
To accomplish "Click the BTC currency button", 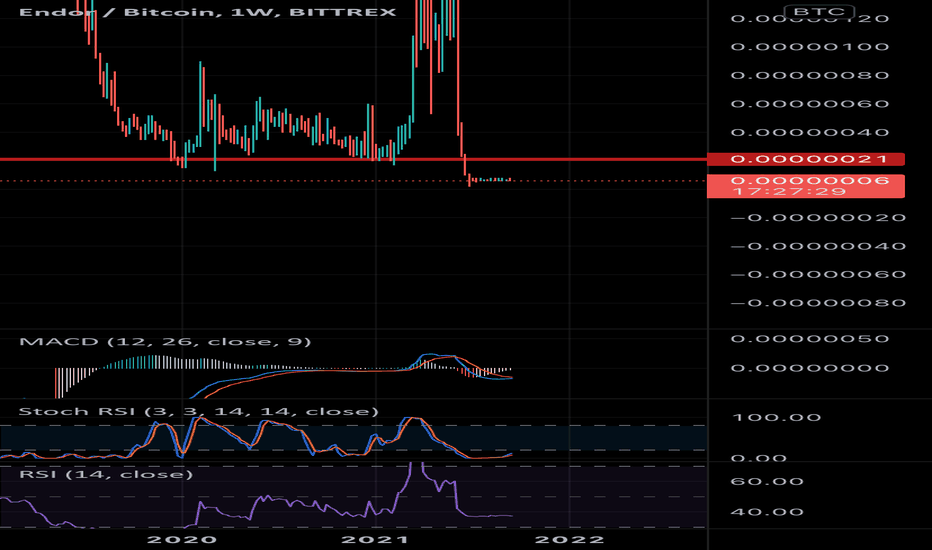I will pyautogui.click(x=820, y=11).
